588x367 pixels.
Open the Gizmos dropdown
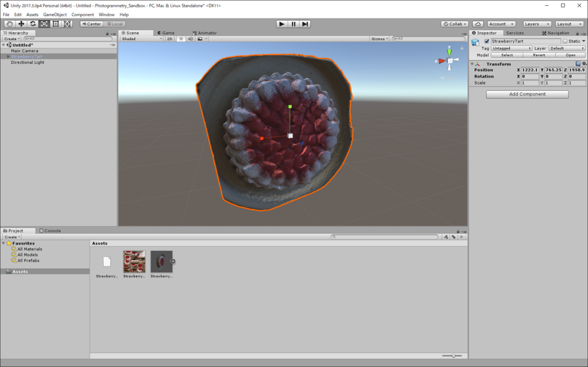380,38
